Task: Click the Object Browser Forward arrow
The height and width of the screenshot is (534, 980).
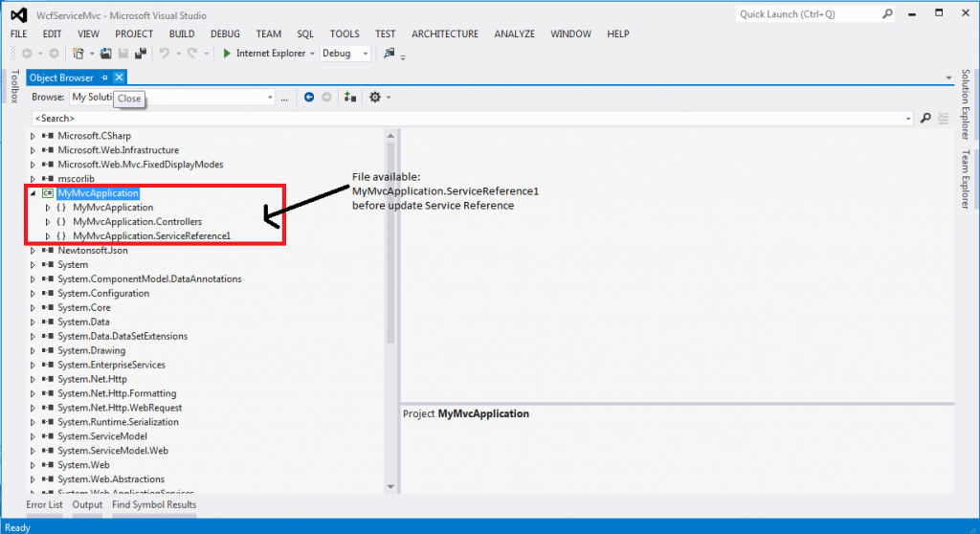Action: tap(326, 97)
